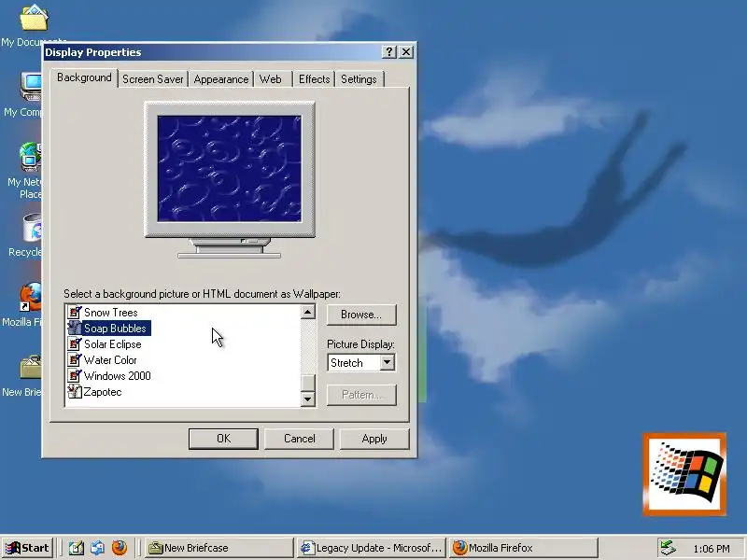This screenshot has width=747, height=560.
Task: Open the Appearance tab
Action: [x=221, y=79]
